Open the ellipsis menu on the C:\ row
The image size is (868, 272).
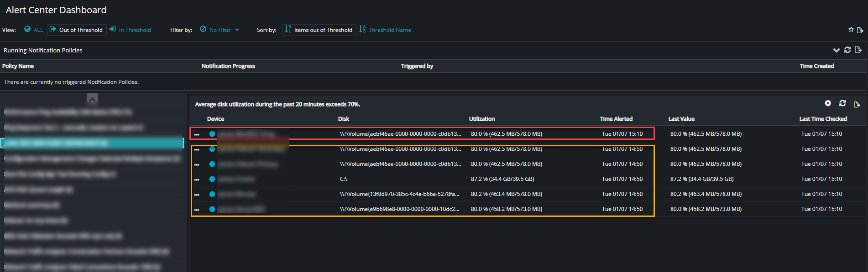pos(197,180)
